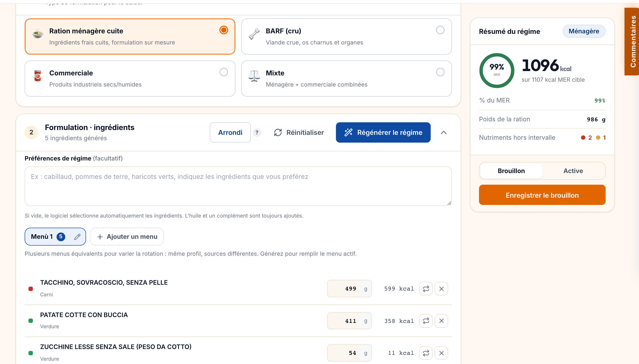Swap the Patate cotte con buccia ingredient
639x364 pixels.
[426, 321]
